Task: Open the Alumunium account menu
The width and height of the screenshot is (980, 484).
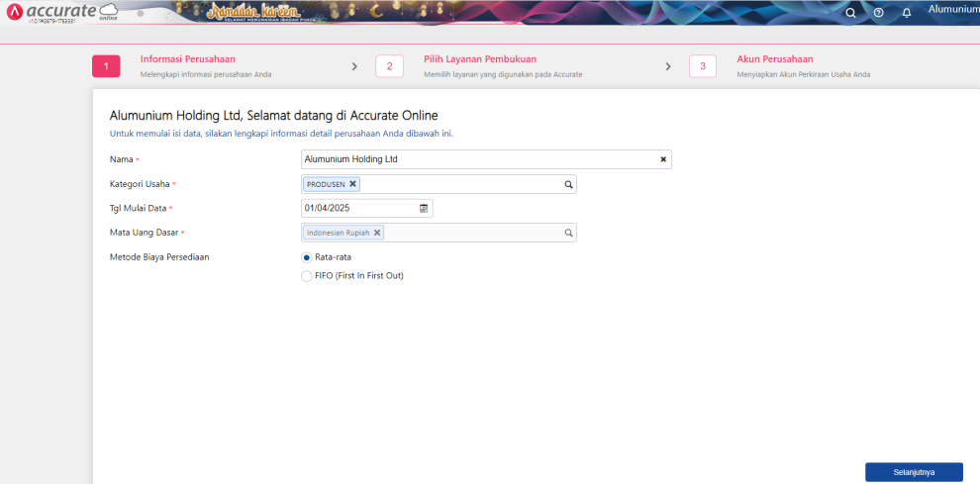Action: pos(952,10)
